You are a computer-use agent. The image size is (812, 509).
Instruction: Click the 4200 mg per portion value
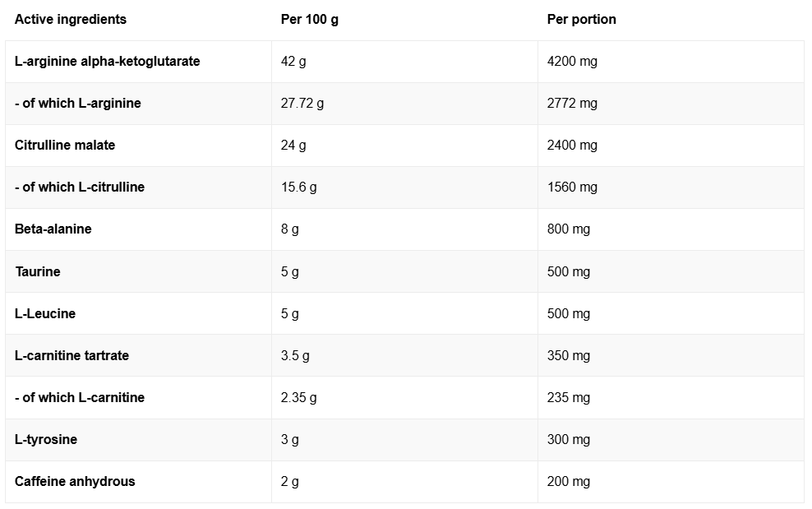tap(572, 61)
